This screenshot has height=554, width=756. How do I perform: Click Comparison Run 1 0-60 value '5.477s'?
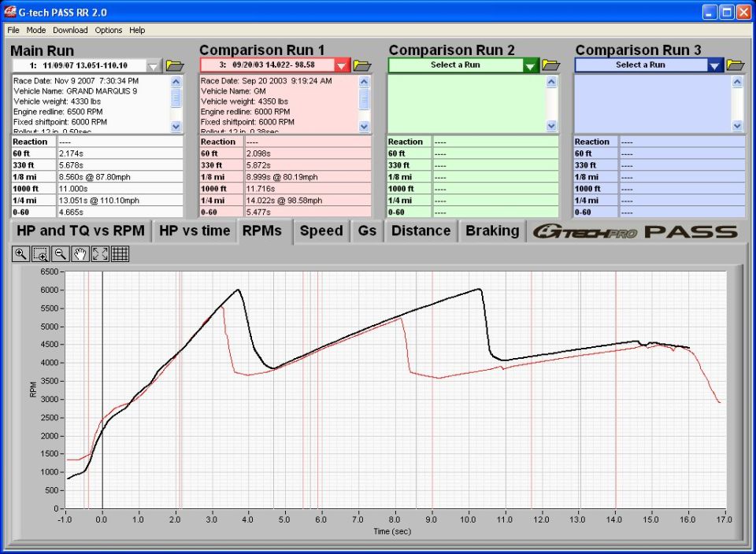tap(258, 212)
